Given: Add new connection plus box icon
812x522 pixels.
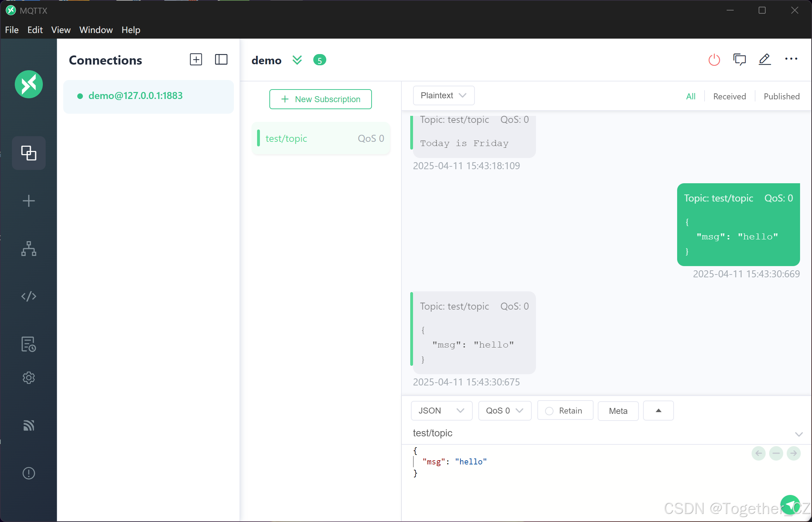Looking at the screenshot, I should click(196, 60).
